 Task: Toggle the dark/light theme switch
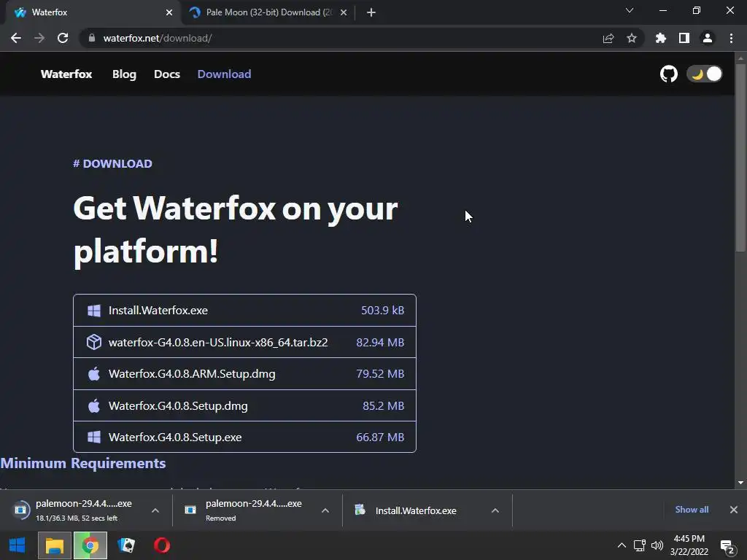(x=705, y=74)
